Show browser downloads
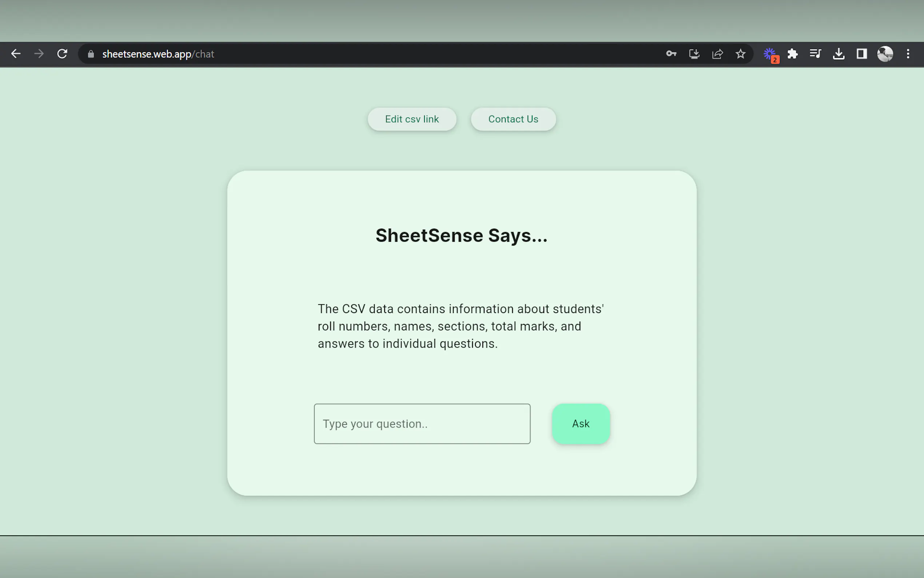The image size is (924, 578). pyautogui.click(x=839, y=54)
